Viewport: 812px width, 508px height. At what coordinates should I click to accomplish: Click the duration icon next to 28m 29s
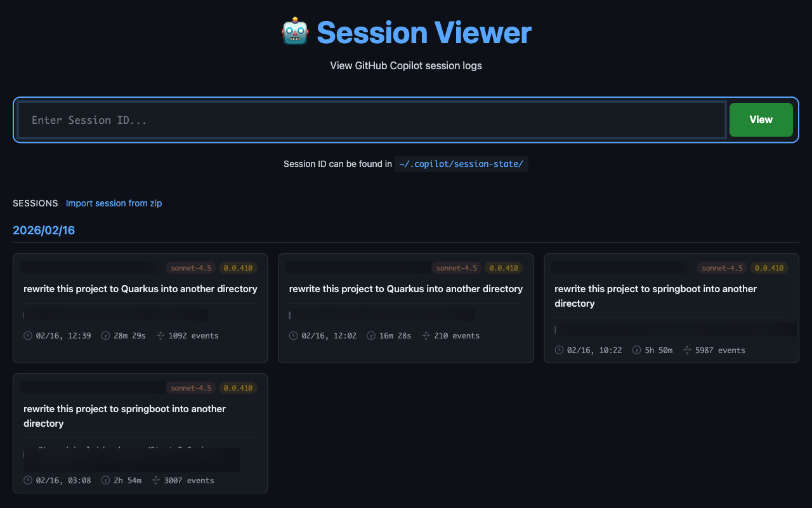(106, 335)
